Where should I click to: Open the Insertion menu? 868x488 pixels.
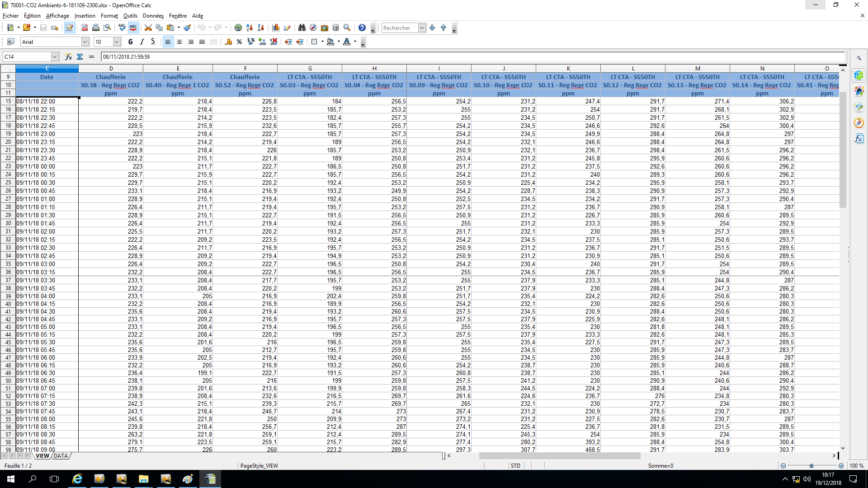(x=85, y=16)
